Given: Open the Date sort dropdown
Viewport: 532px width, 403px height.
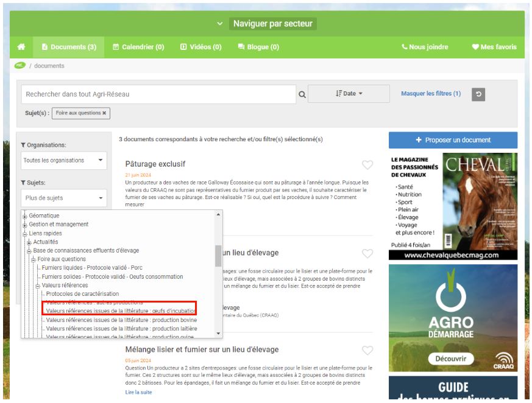Looking at the screenshot, I should 349,94.
